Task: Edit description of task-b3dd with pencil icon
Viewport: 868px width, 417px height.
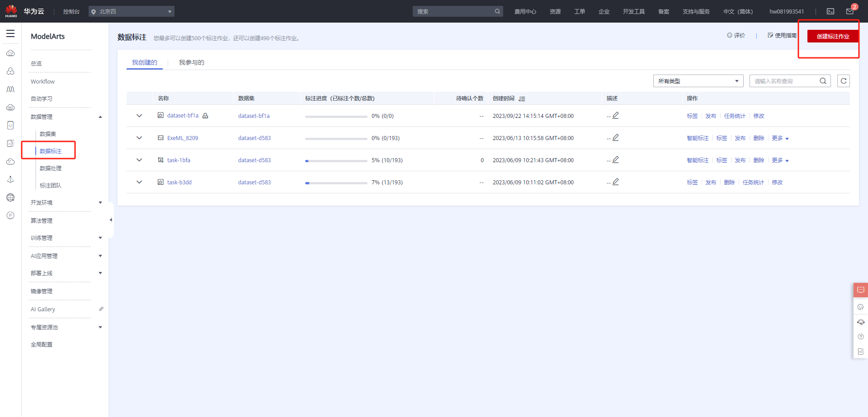Action: (x=616, y=182)
